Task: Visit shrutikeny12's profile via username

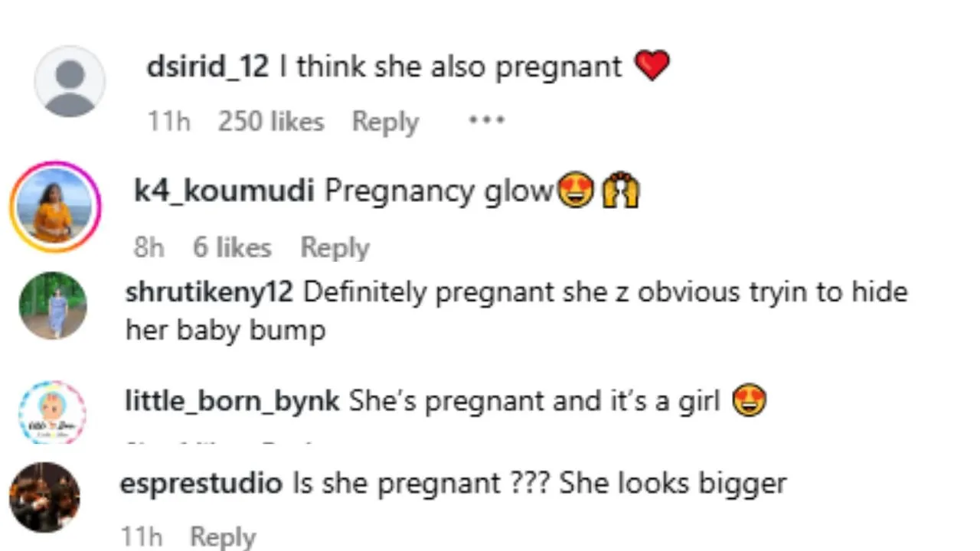Action: (209, 292)
